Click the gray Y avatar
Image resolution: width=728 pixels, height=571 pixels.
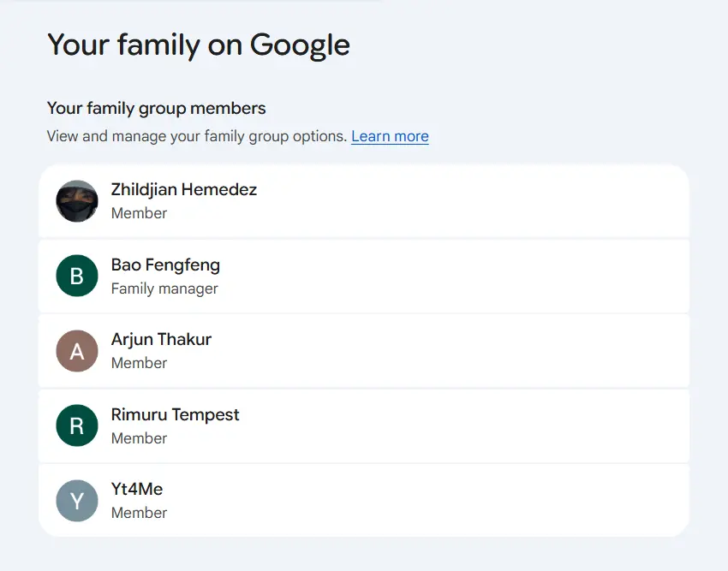(77, 501)
